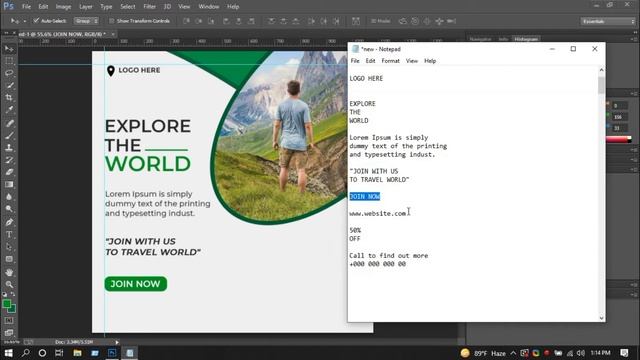Image resolution: width=640 pixels, height=360 pixels.
Task: Select the Healing Brush tool
Action: pos(9,123)
